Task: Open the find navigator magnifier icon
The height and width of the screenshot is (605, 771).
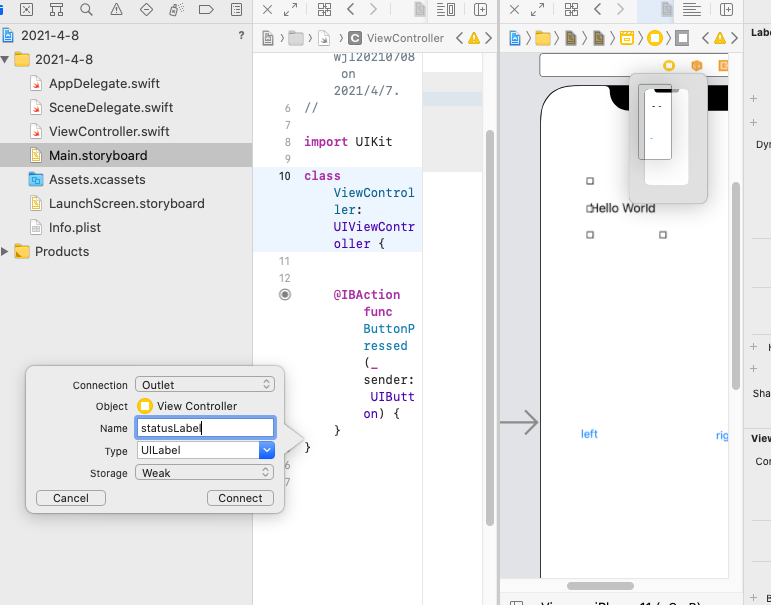Action: tap(87, 9)
